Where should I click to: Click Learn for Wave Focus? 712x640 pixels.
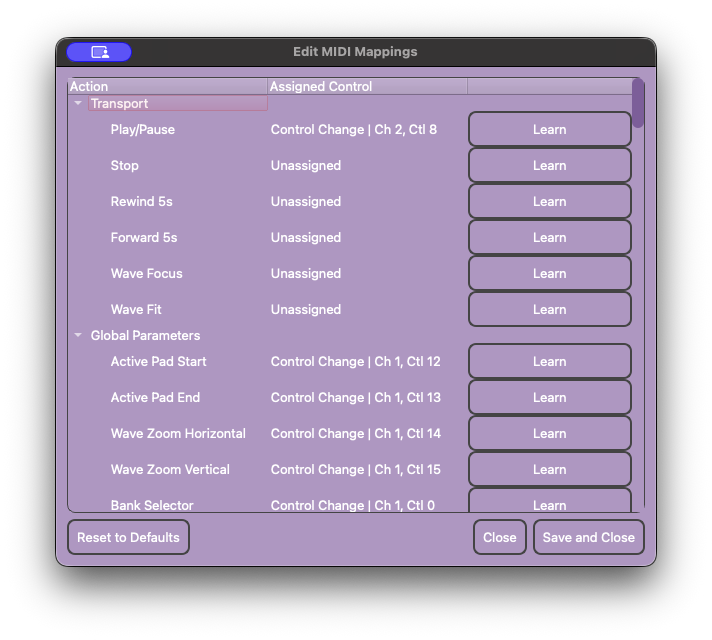549,273
